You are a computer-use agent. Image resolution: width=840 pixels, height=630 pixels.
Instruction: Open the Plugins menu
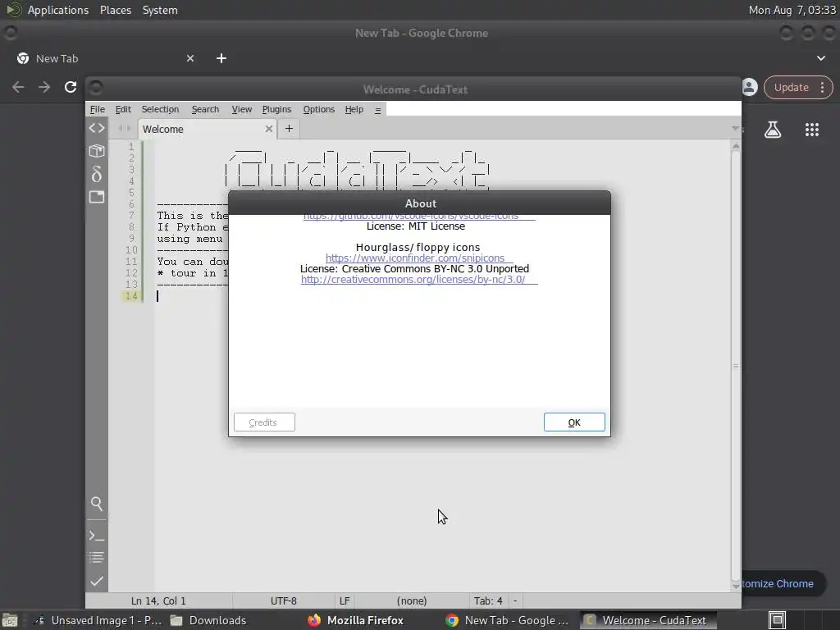point(276,109)
